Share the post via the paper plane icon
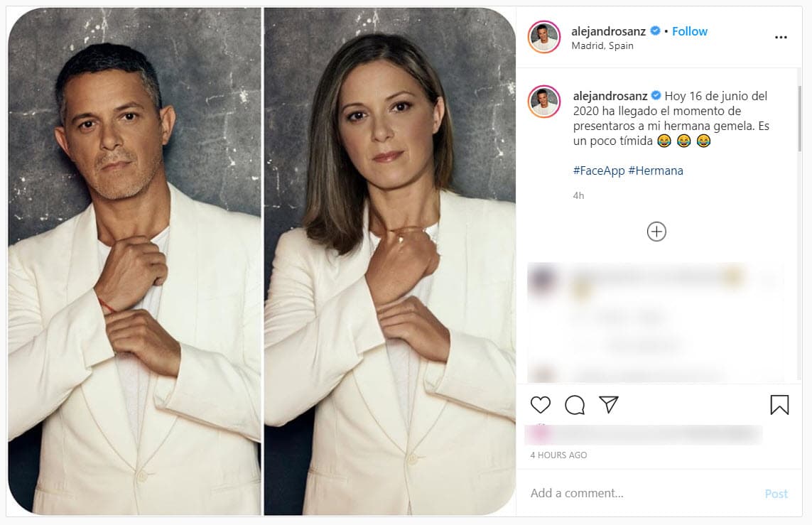Screen dimensions: 812x525 click(x=609, y=405)
